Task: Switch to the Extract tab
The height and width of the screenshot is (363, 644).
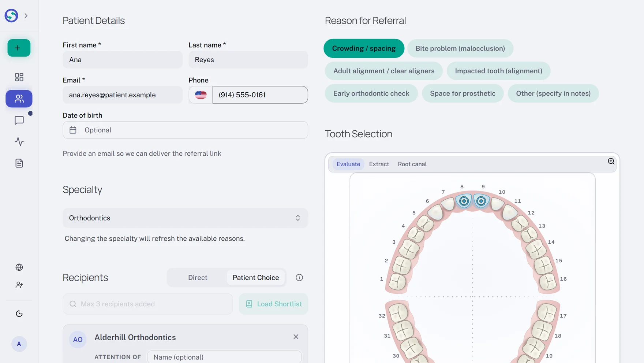Action: (379, 164)
